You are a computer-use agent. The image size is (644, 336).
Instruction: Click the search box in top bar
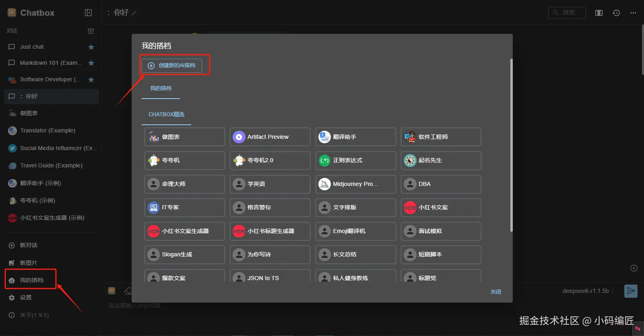point(567,13)
